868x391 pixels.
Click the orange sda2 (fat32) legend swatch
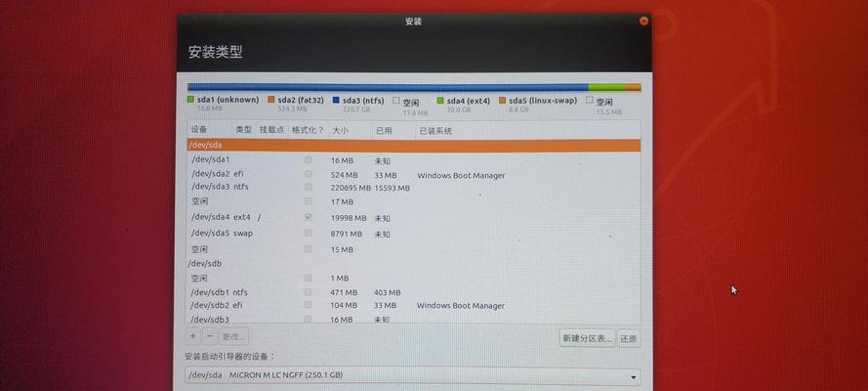(271, 100)
